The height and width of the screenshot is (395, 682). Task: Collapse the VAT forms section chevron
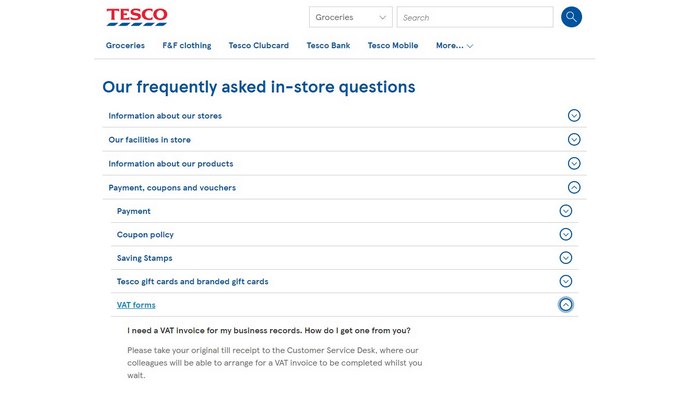[x=565, y=305]
